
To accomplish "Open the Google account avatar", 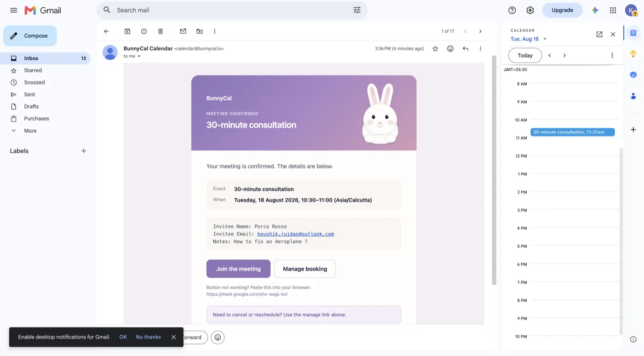I will (631, 10).
